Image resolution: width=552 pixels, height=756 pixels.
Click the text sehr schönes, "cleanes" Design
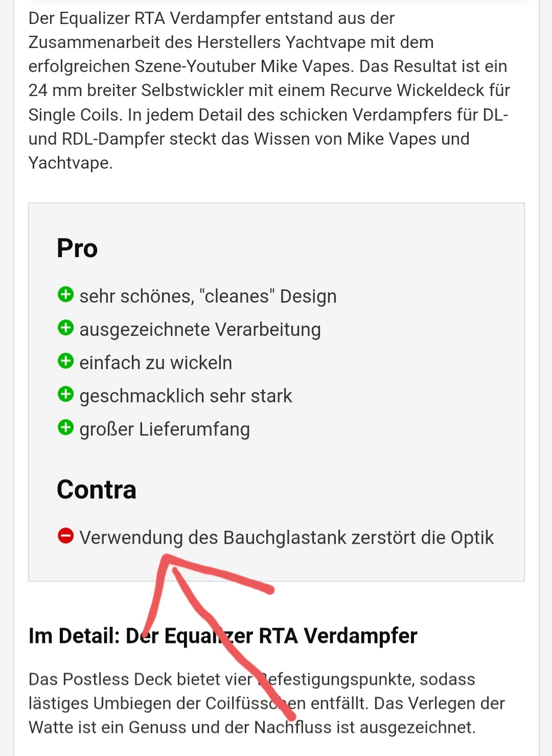tap(208, 296)
